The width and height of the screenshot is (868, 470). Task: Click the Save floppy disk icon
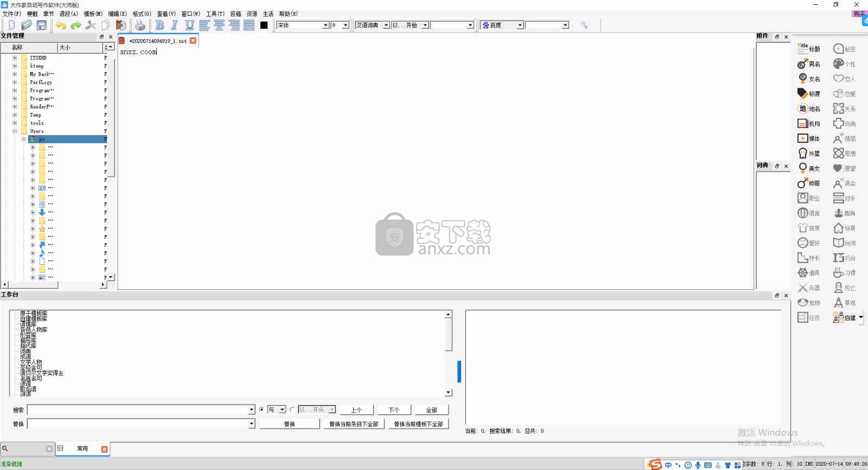pos(42,25)
